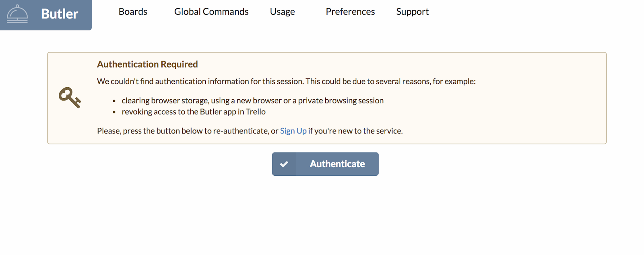This screenshot has height=255, width=644.
Task: Visit the Support section
Action: click(x=413, y=12)
